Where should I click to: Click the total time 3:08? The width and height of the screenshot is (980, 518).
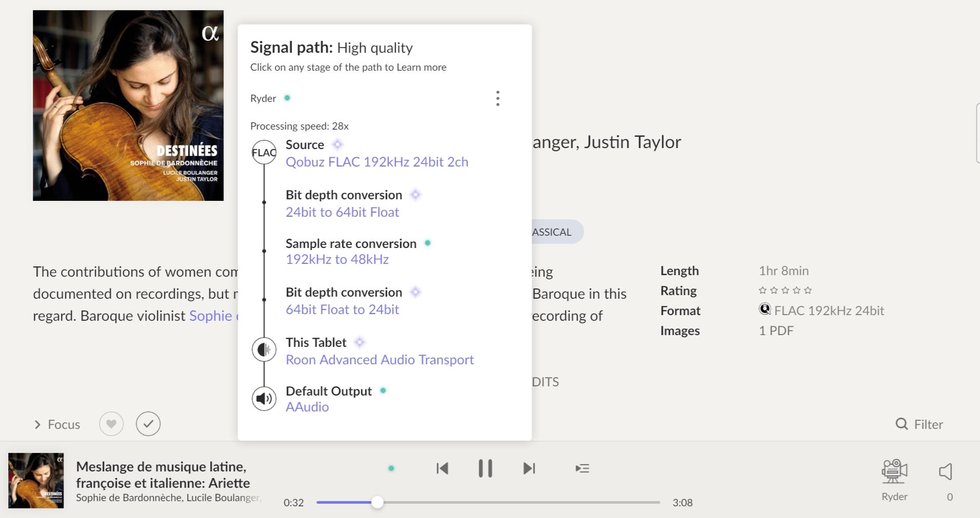pos(683,503)
